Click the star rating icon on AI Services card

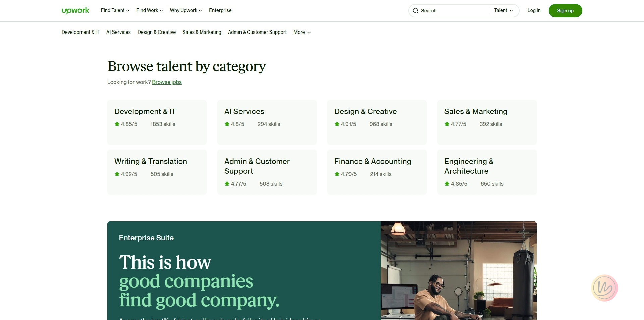(x=227, y=124)
